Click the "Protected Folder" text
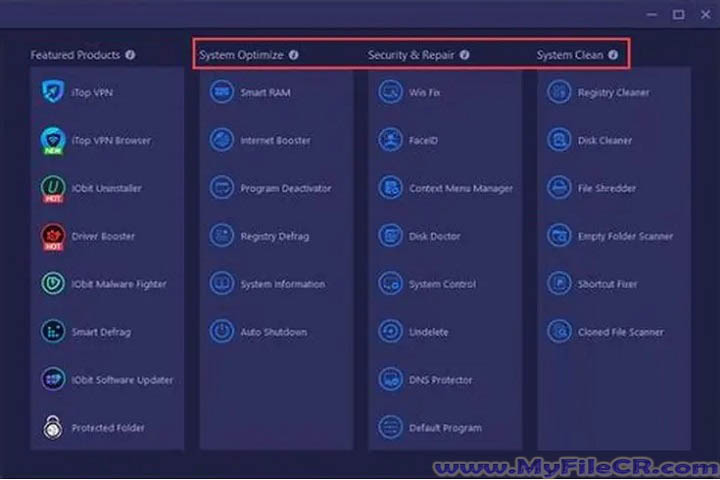The image size is (720, 480). (x=108, y=428)
